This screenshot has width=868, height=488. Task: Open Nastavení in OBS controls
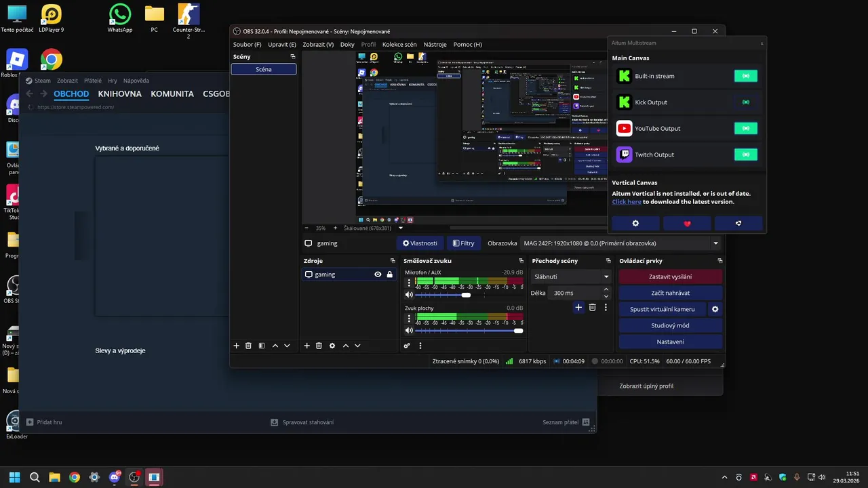tap(670, 342)
